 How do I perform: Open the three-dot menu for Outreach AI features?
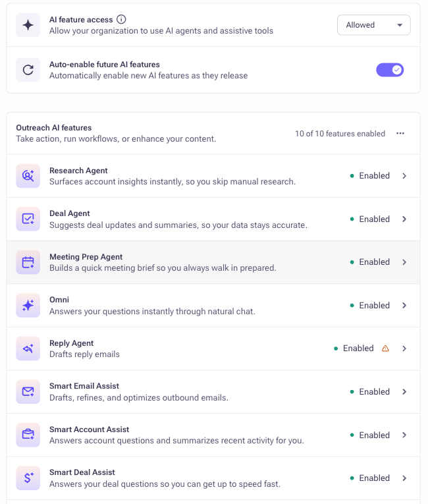coord(400,133)
